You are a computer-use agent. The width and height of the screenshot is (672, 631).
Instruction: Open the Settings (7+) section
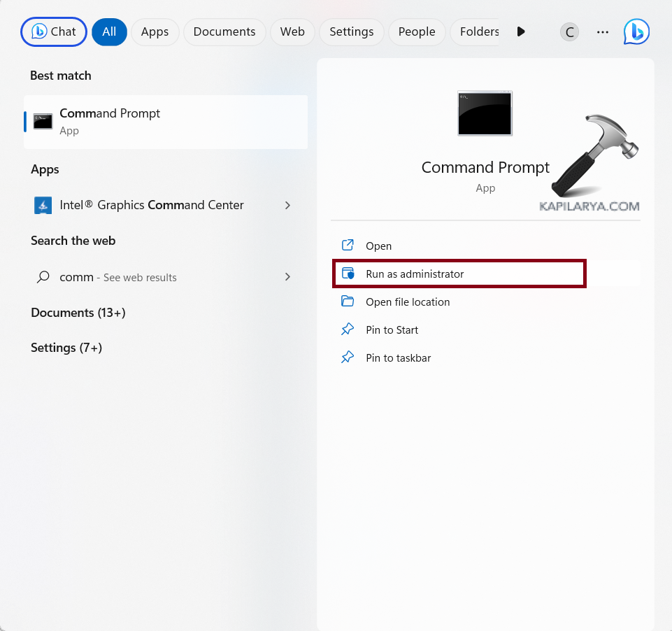pos(66,348)
